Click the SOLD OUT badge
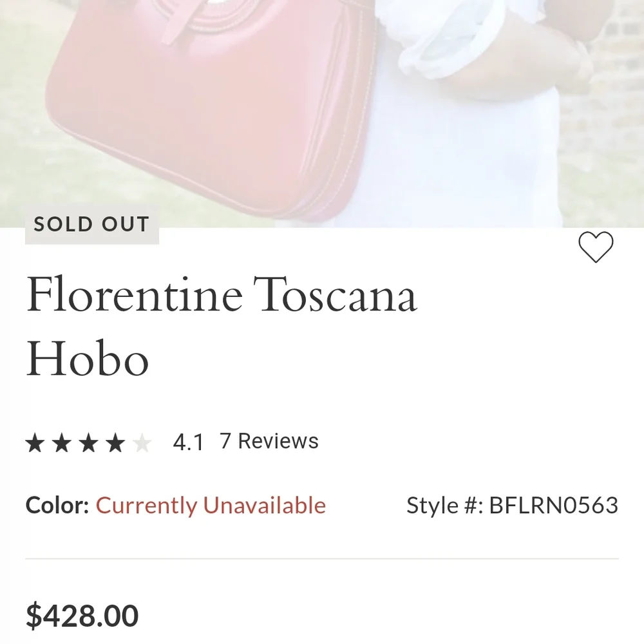Screen dimensions: 644x644 91,224
